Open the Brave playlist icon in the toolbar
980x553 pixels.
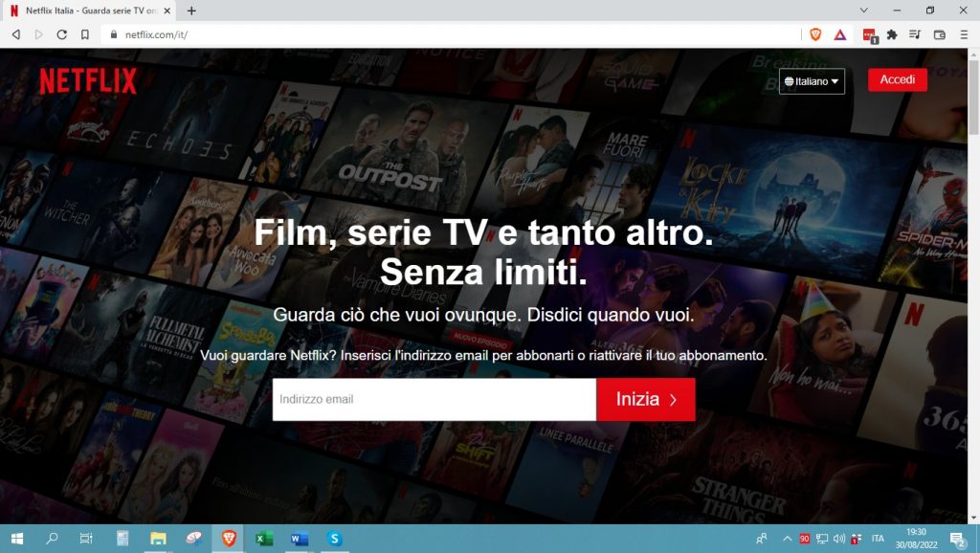pos(914,34)
